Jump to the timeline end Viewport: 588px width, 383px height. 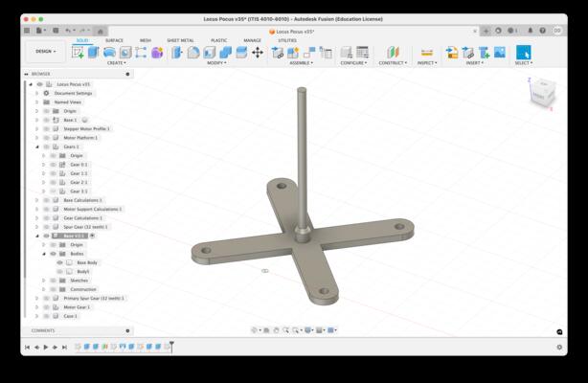tap(64, 348)
